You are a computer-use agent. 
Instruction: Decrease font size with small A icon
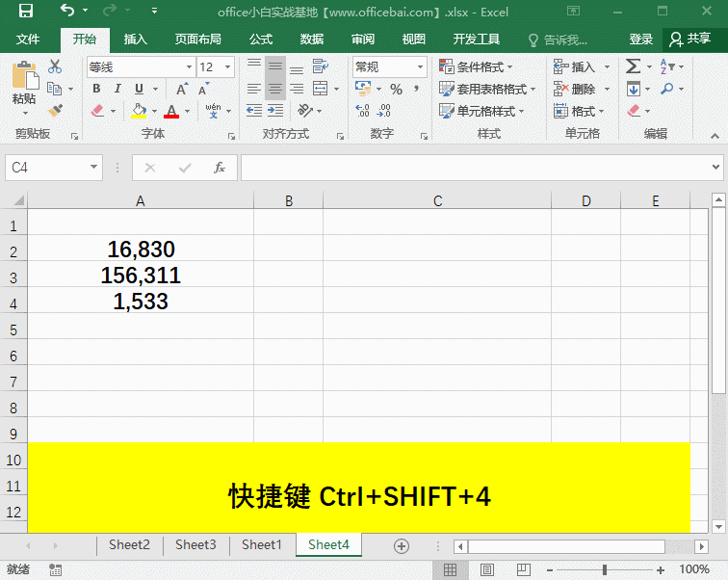click(x=204, y=89)
